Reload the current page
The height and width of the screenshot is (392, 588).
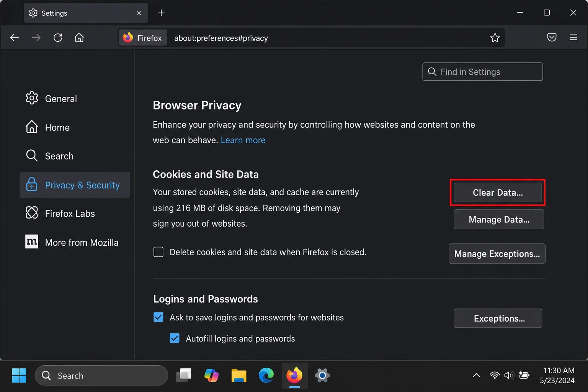58,38
